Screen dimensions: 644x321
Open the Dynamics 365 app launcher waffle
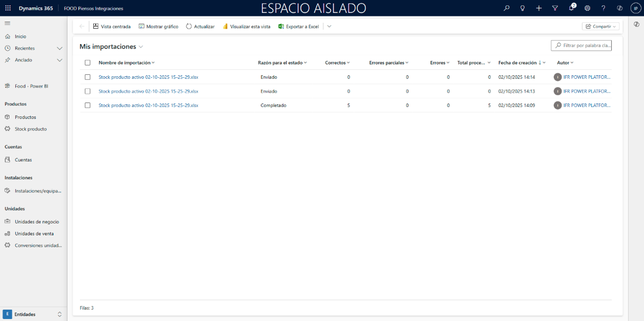tap(8, 8)
